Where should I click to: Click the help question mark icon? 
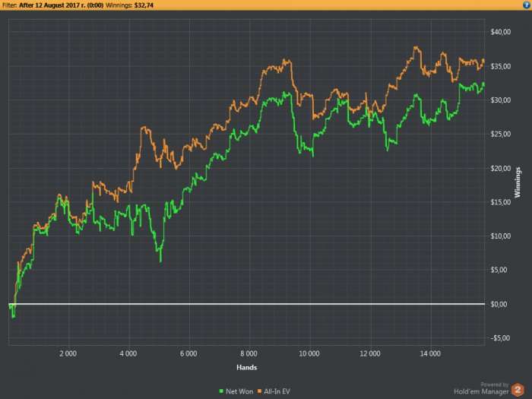coord(526,5)
